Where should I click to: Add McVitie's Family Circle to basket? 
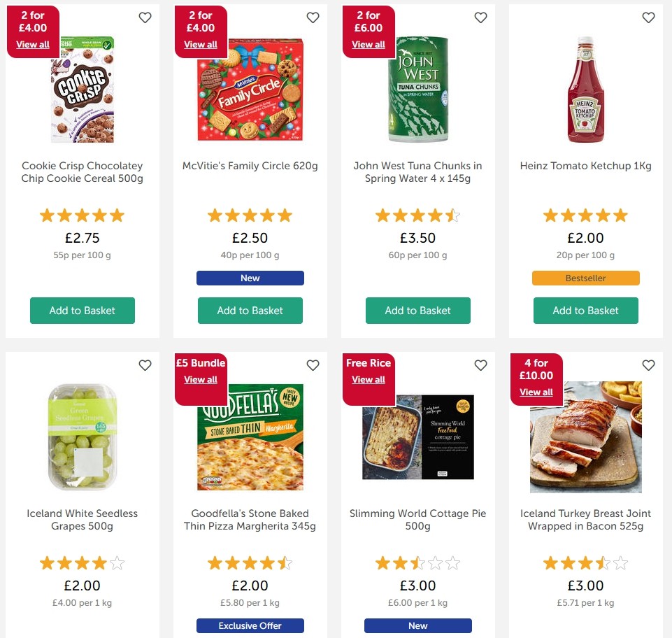250,311
